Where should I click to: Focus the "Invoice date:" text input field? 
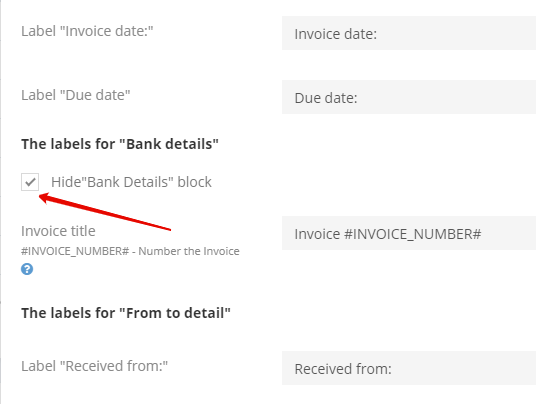409,33
